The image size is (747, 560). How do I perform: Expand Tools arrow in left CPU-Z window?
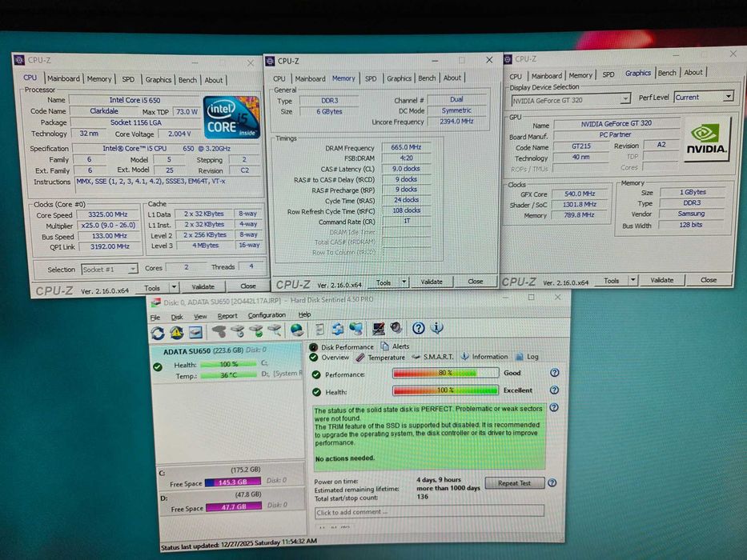(174, 287)
